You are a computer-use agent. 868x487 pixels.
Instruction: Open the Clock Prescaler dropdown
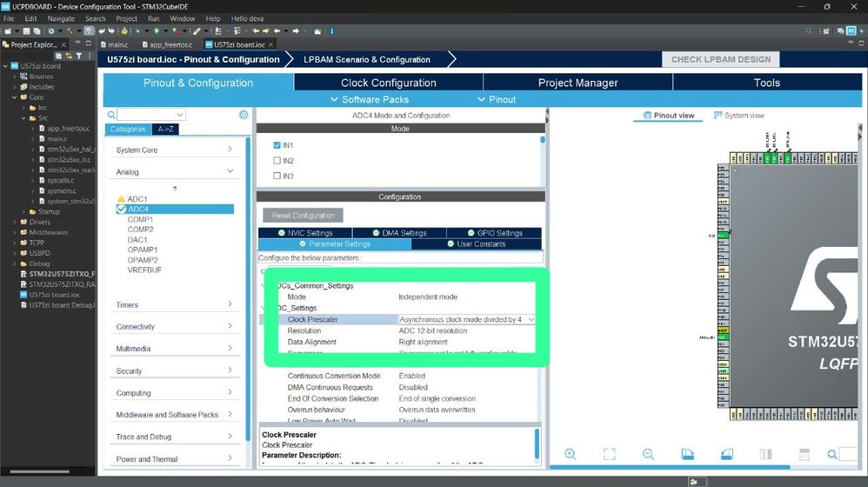(531, 319)
